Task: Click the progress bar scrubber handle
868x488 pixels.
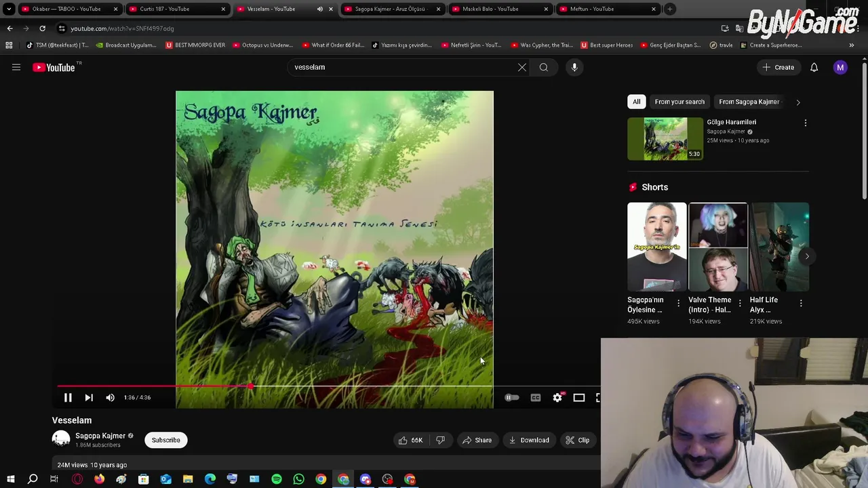Action: [251, 386]
